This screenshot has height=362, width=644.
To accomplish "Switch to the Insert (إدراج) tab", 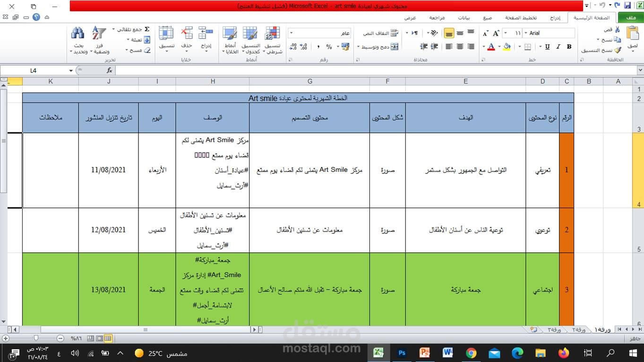I will (x=555, y=17).
